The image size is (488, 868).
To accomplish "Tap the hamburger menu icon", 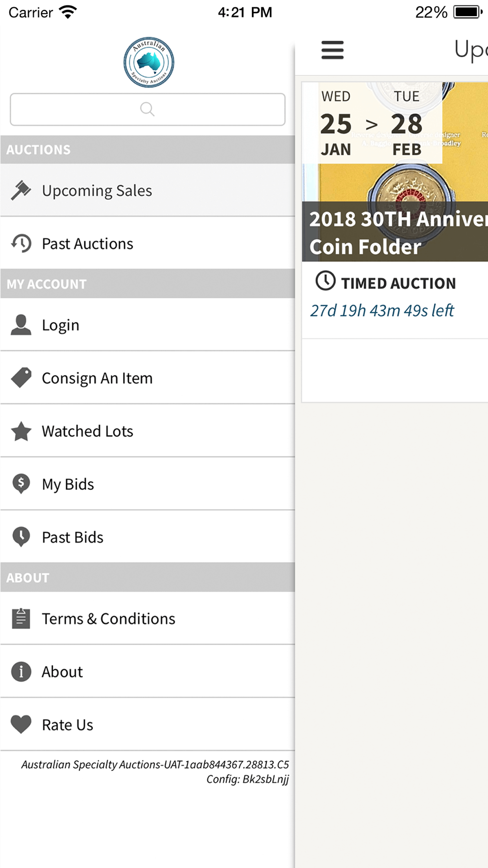I will pyautogui.click(x=332, y=50).
